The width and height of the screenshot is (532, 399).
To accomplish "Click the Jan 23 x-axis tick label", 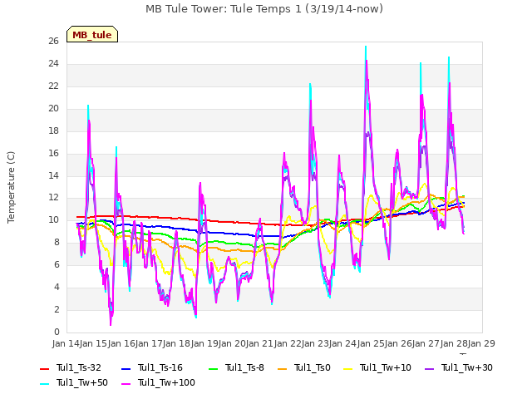I will coord(315,343).
